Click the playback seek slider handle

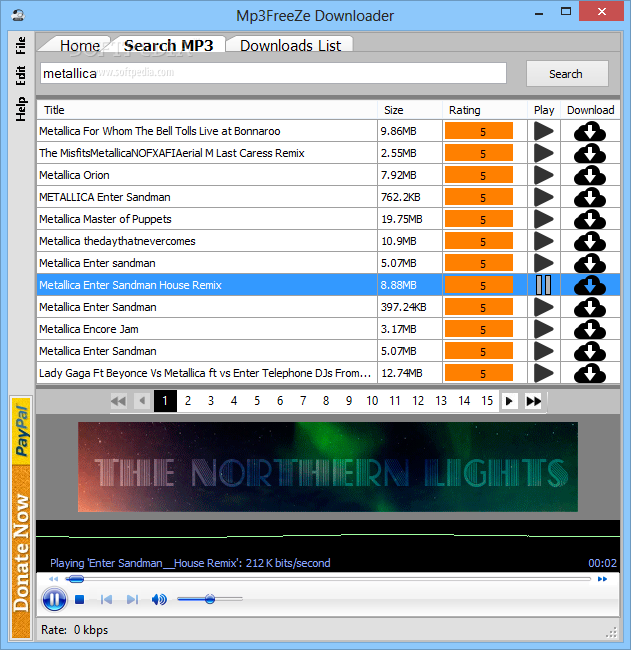(x=75, y=579)
